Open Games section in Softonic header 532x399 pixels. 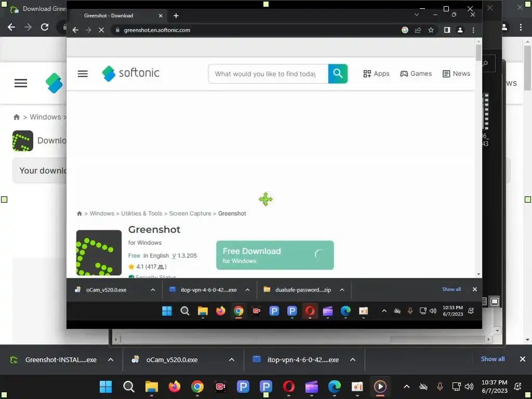(x=416, y=74)
